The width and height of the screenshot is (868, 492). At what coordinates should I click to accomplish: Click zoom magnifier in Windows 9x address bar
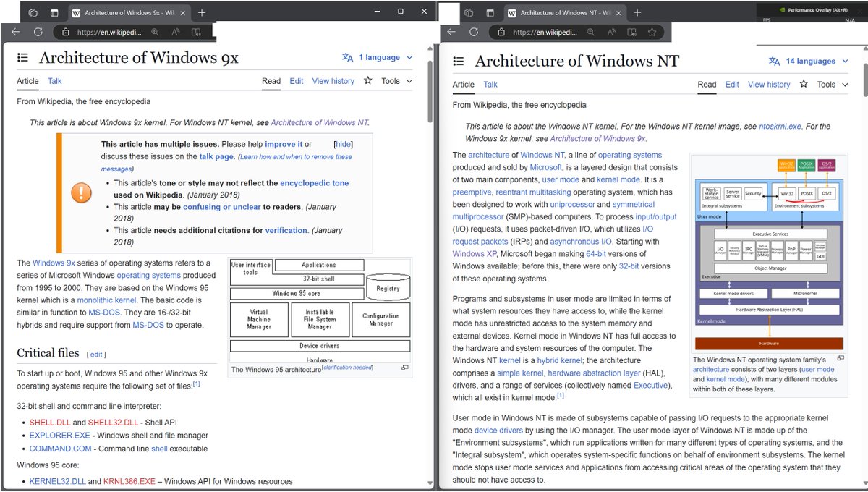156,32
